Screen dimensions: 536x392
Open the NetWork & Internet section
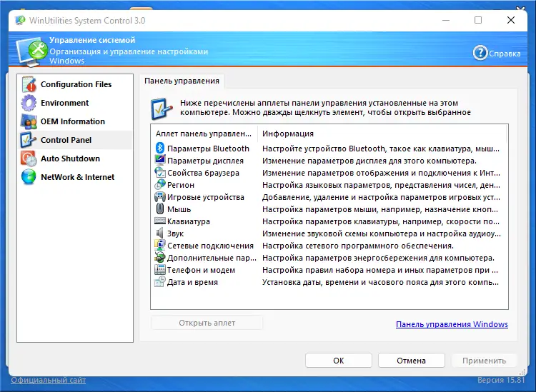[x=74, y=177]
